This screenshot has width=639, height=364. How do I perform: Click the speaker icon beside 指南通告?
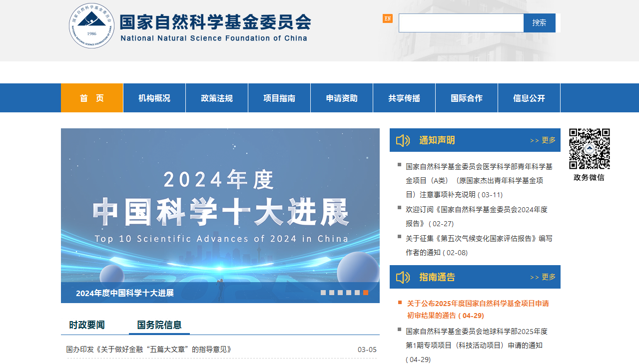(403, 277)
